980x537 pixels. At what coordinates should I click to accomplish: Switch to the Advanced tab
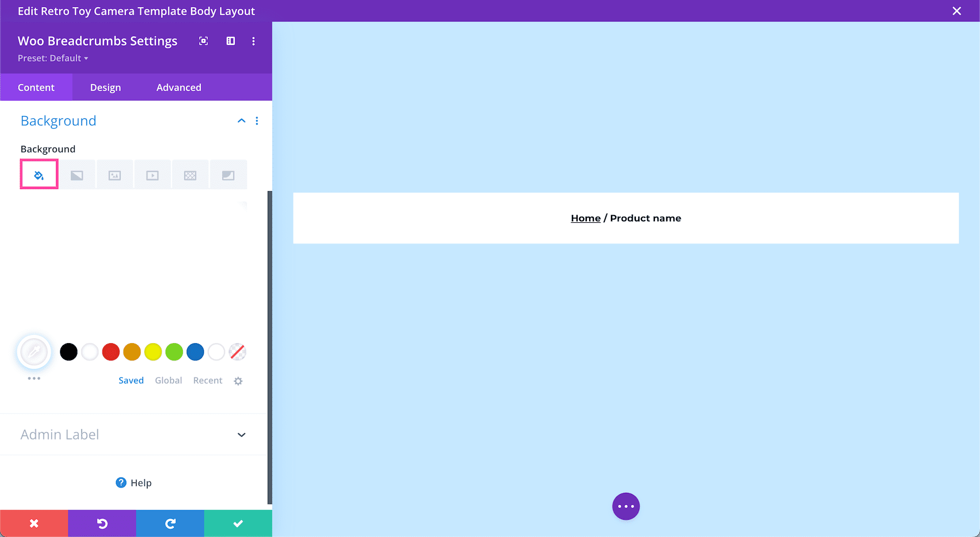click(x=179, y=87)
